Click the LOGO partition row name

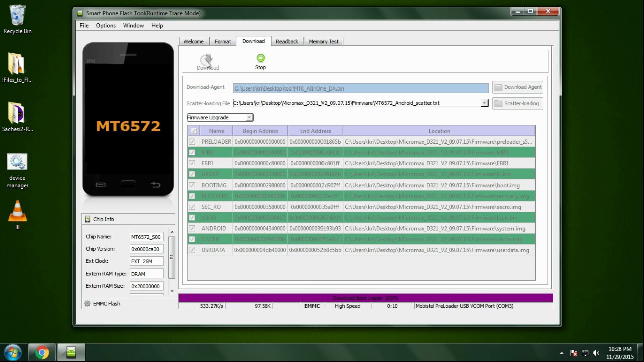[209, 218]
